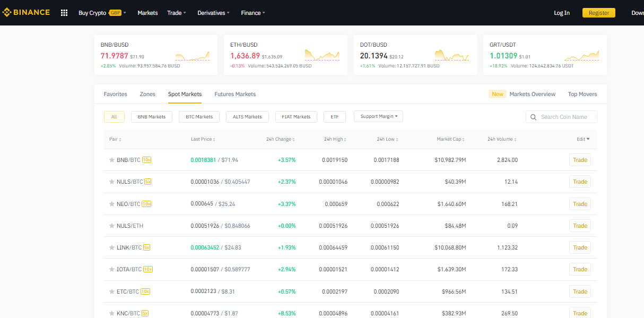Expand the Support Margin dropdown

(x=378, y=116)
